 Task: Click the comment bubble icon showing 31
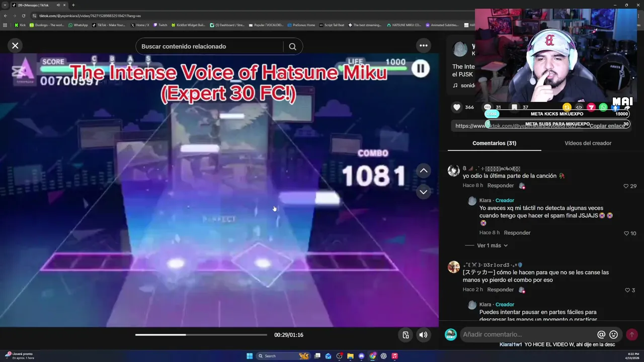487,107
